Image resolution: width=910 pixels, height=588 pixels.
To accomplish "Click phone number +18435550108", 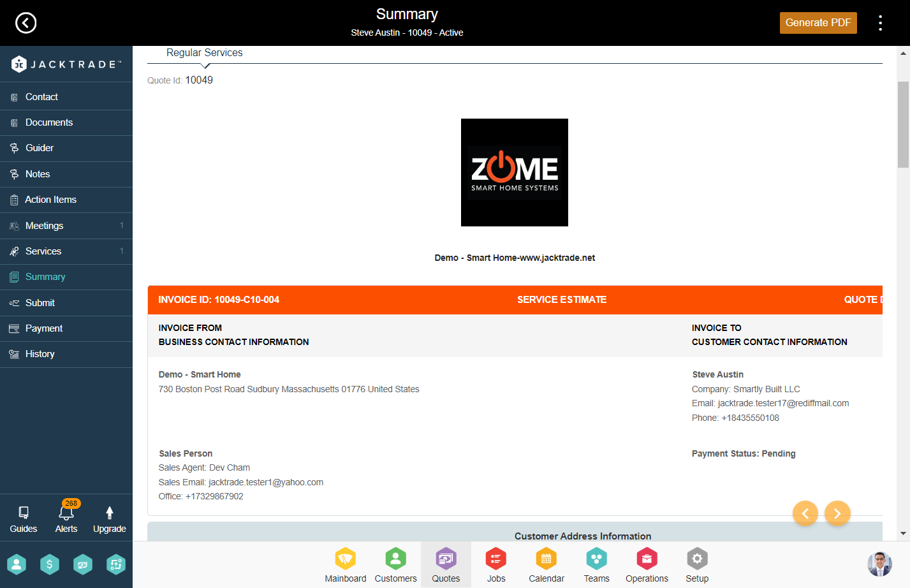I will coord(750,418).
